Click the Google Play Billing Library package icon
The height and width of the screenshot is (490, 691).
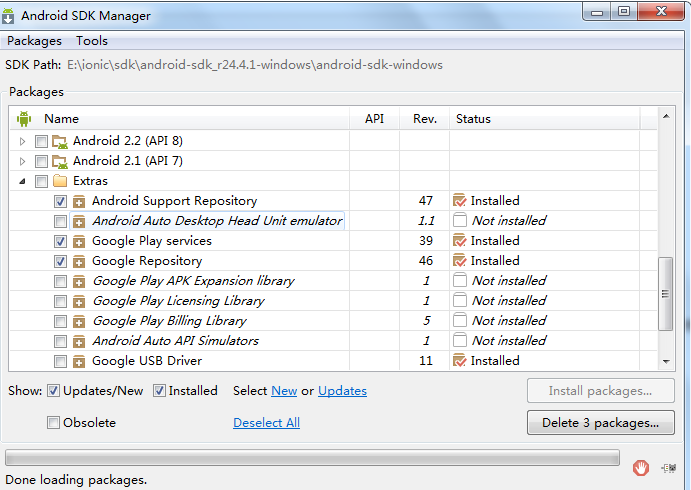[79, 321]
